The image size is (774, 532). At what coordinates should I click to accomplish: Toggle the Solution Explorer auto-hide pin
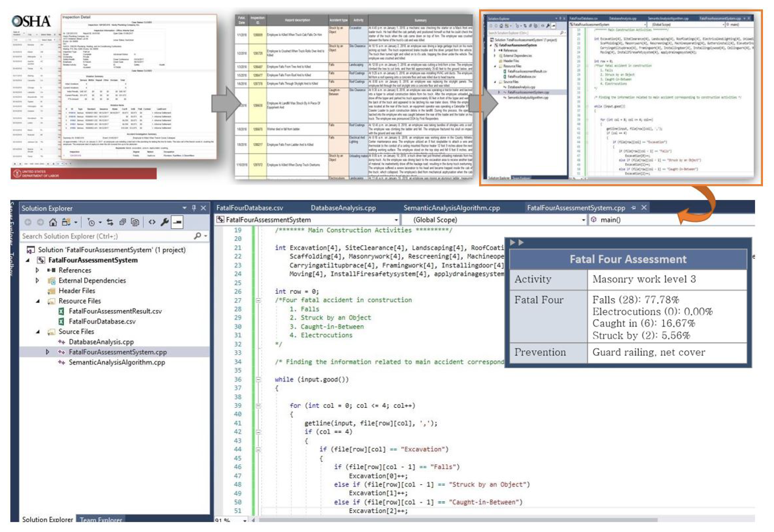[194, 208]
